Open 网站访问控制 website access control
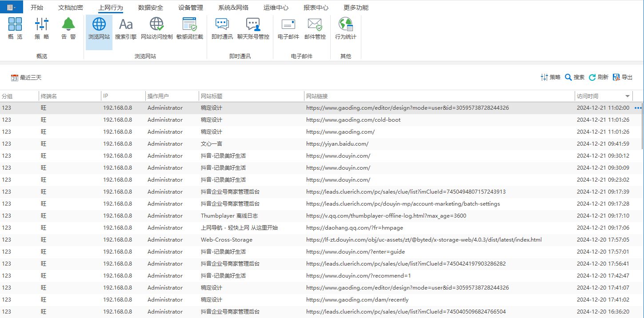 tap(156, 28)
